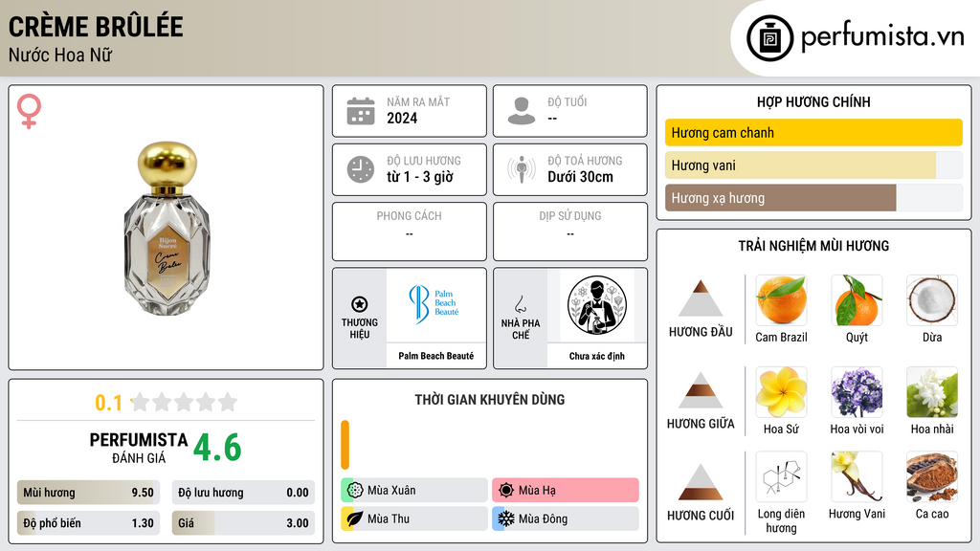Select the Mùa Đông season bar

566,518
